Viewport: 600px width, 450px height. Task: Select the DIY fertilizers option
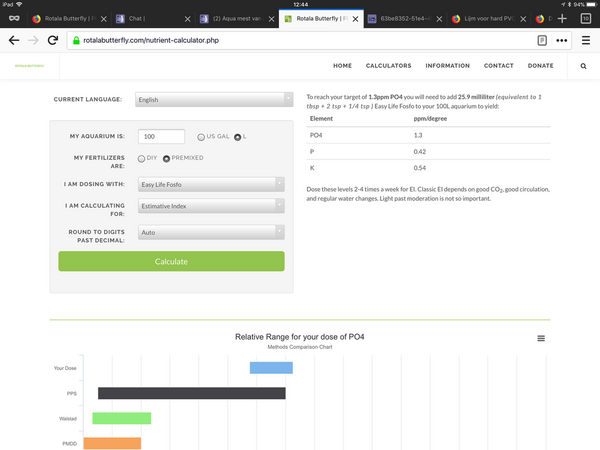[x=141, y=158]
